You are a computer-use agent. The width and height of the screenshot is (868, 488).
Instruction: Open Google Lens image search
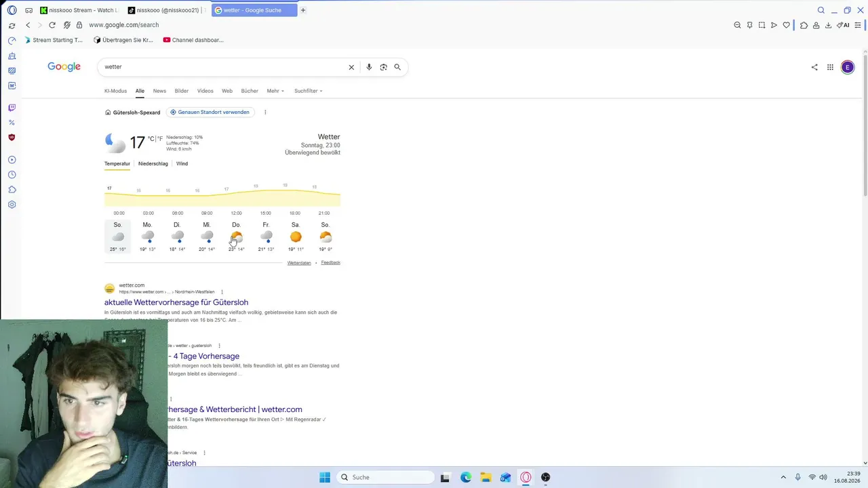(383, 67)
